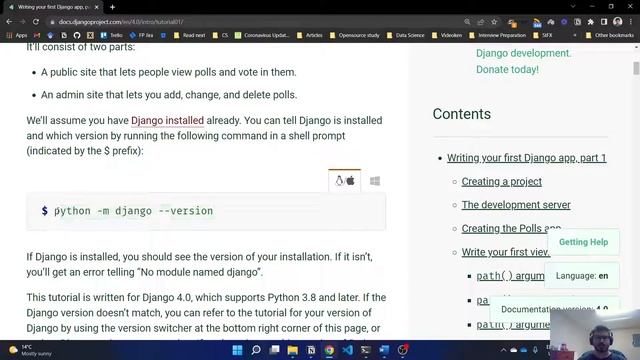Open the tab search chevron in title bar
640x360 pixels.
pos(573,7)
